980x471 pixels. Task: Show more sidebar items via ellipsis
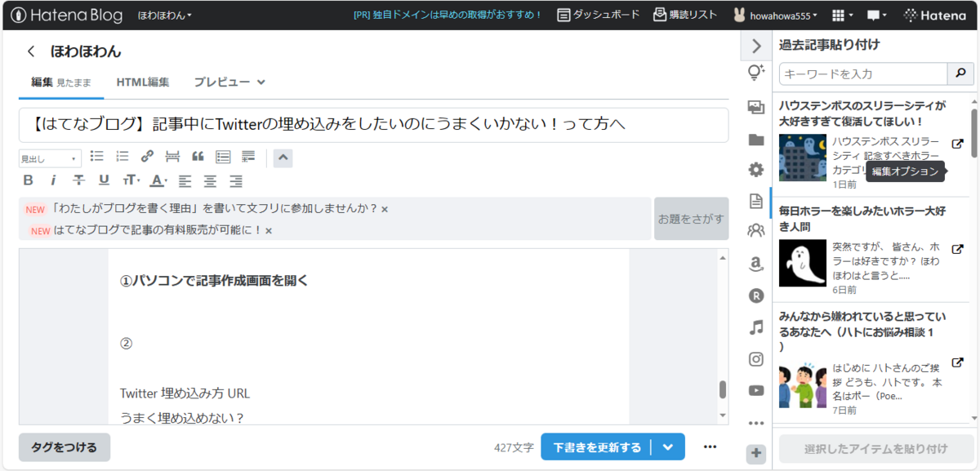[x=756, y=423]
